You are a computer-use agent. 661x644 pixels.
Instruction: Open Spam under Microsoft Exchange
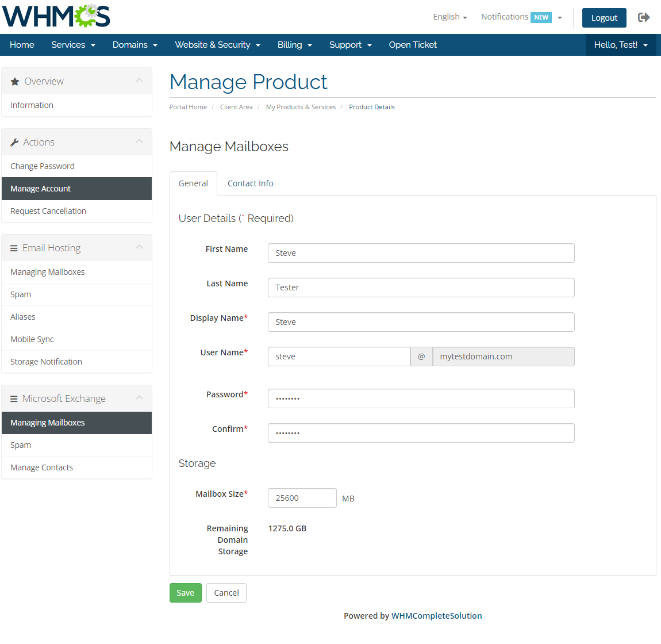[76, 445]
